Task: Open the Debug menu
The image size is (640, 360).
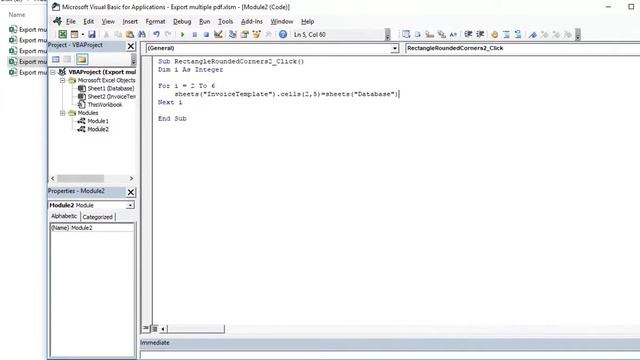Action: pos(182,22)
